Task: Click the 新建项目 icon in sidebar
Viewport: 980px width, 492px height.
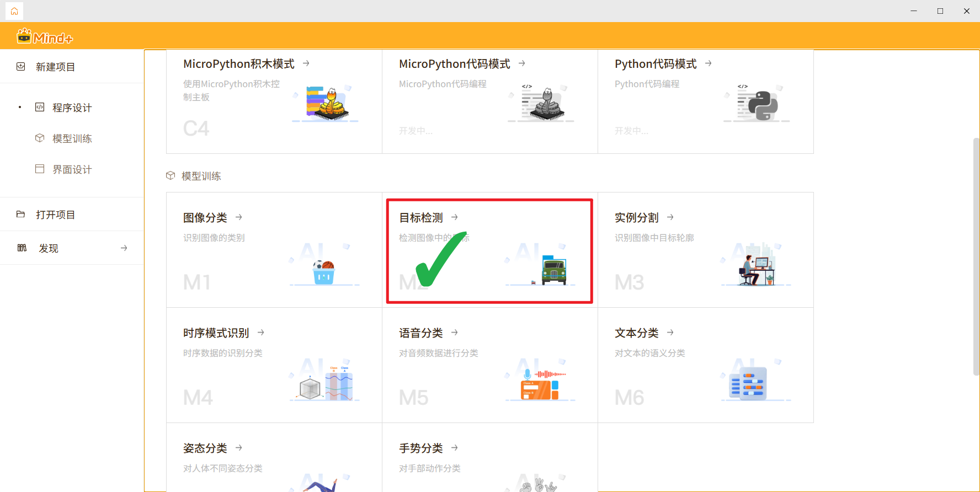Action: click(x=21, y=67)
